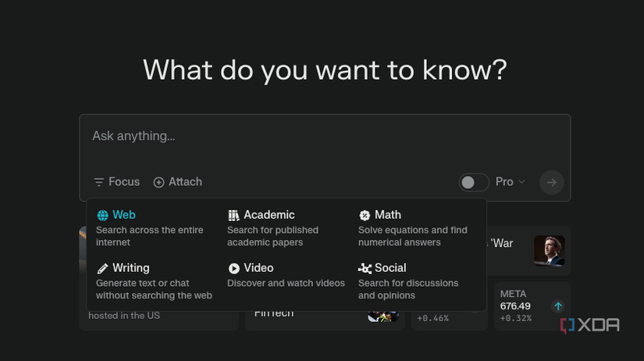Click the Video play icon
The height and width of the screenshot is (361, 644).
(x=233, y=268)
